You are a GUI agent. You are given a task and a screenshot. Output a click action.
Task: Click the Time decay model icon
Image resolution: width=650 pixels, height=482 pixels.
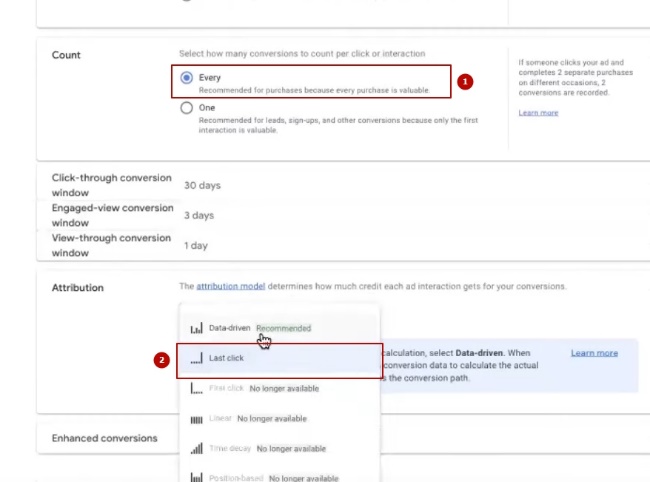click(196, 448)
